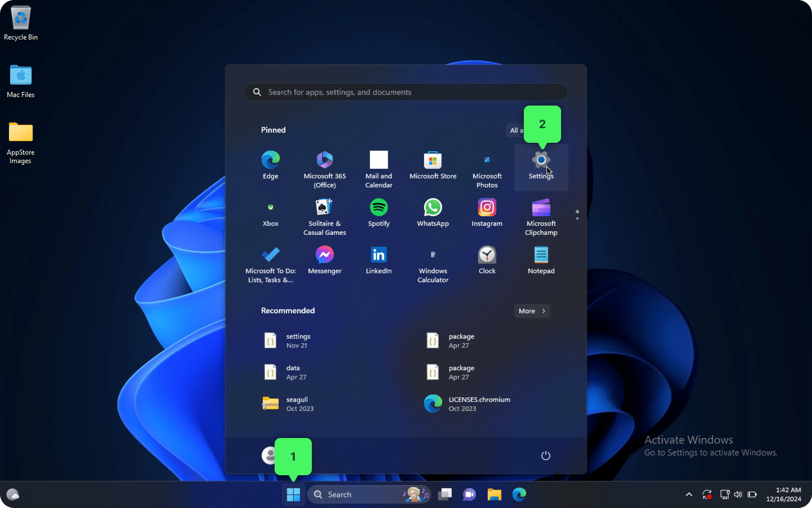This screenshot has height=508, width=812.
Task: Launch Microsoft To Do app
Action: click(271, 264)
